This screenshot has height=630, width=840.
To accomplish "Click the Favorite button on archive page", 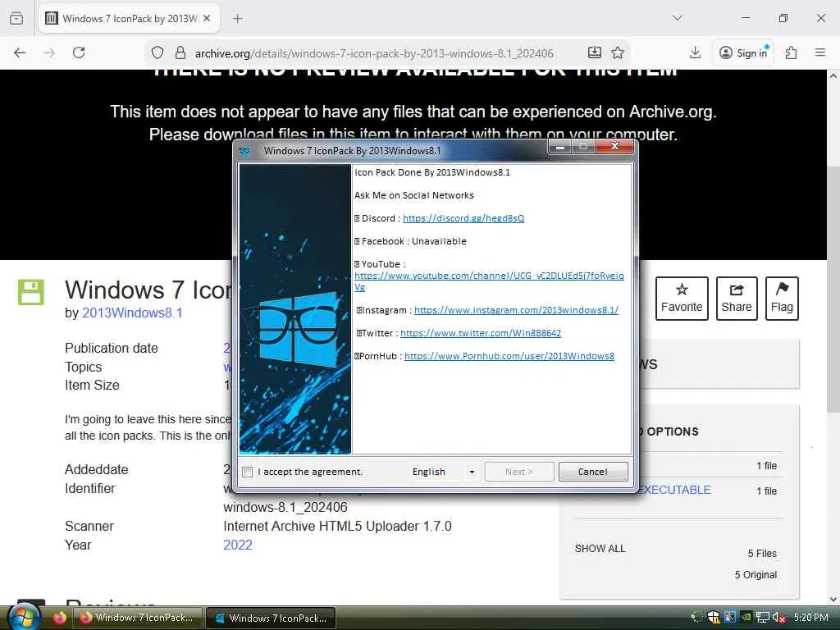I will point(682,299).
